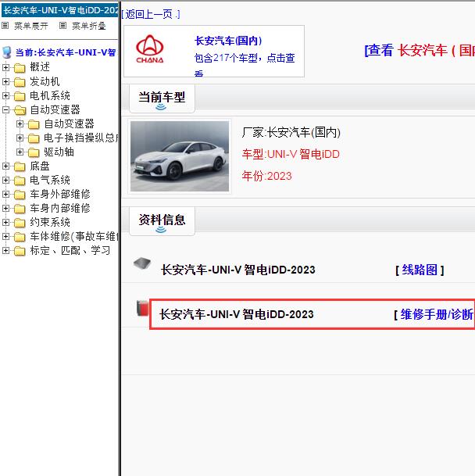This screenshot has width=475, height=476.
Task: Switch to the 当前车型 tab
Action: [162, 98]
